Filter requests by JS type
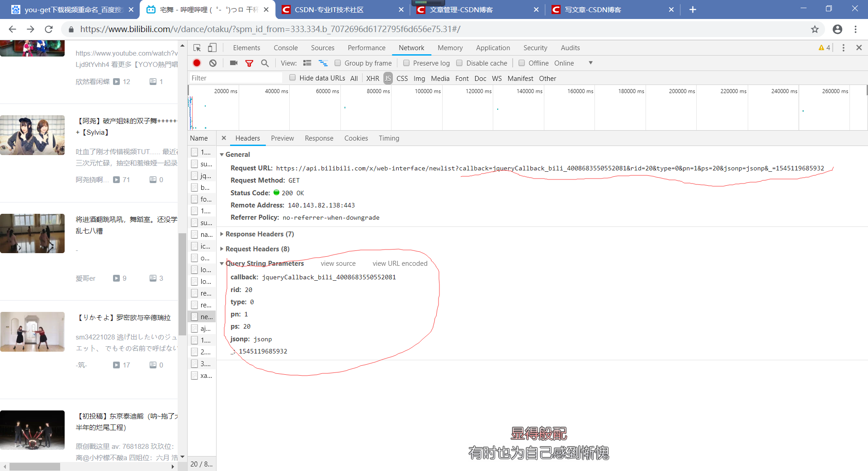The width and height of the screenshot is (868, 471). 388,78
